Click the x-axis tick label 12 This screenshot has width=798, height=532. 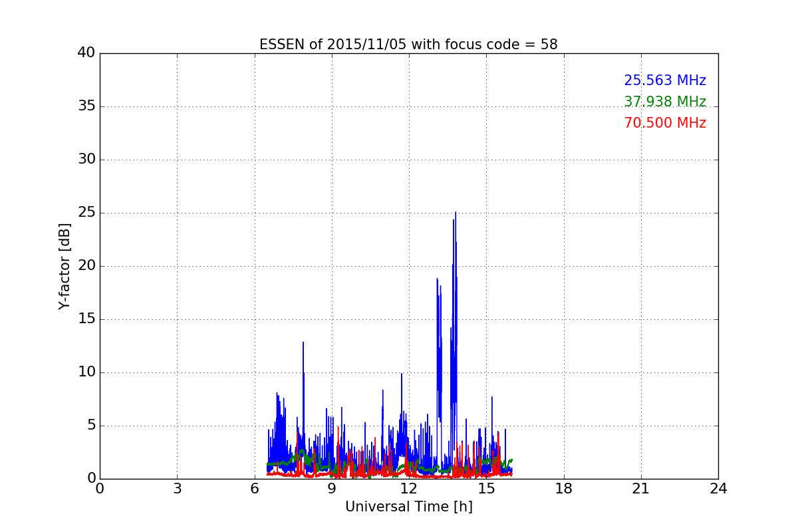tap(409, 489)
